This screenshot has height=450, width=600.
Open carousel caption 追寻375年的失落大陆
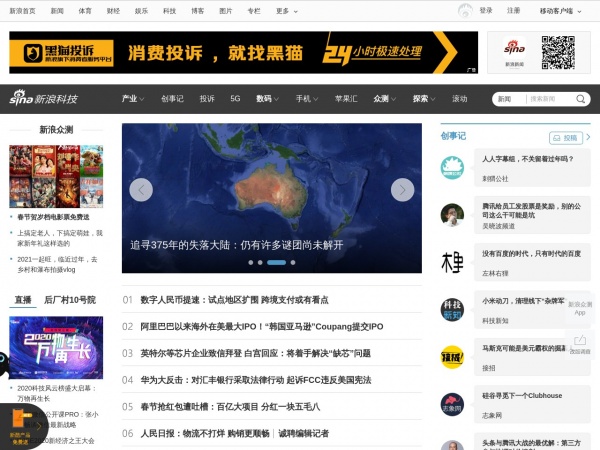236,245
